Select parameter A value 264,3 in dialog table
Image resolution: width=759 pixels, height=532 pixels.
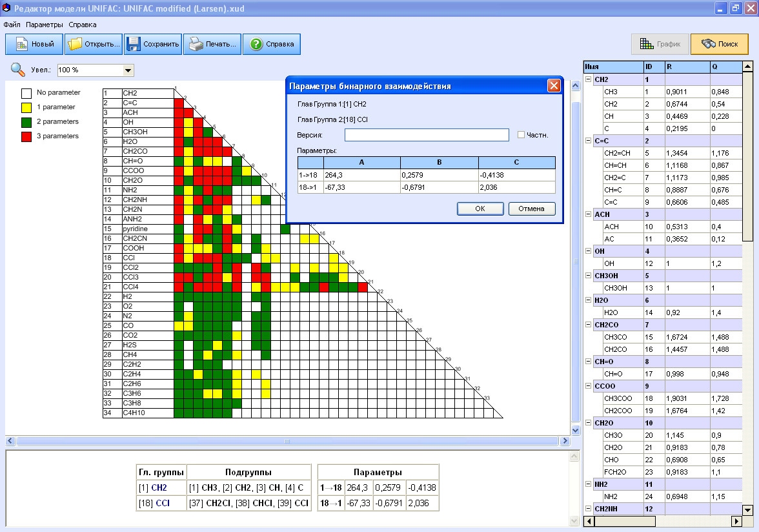[x=361, y=175]
